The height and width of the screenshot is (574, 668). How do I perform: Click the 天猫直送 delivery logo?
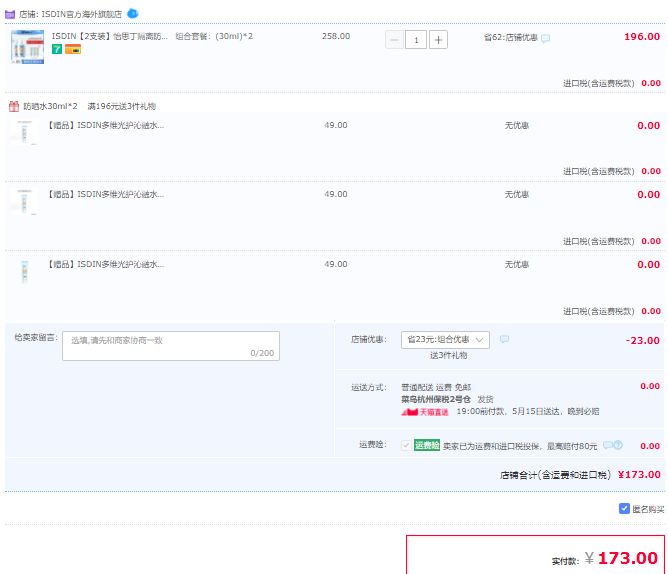(425, 412)
